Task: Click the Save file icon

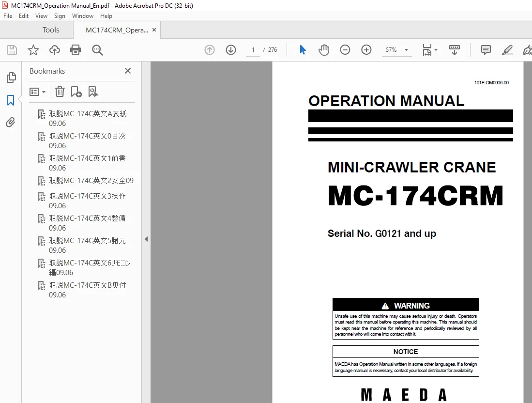Action: pos(12,50)
